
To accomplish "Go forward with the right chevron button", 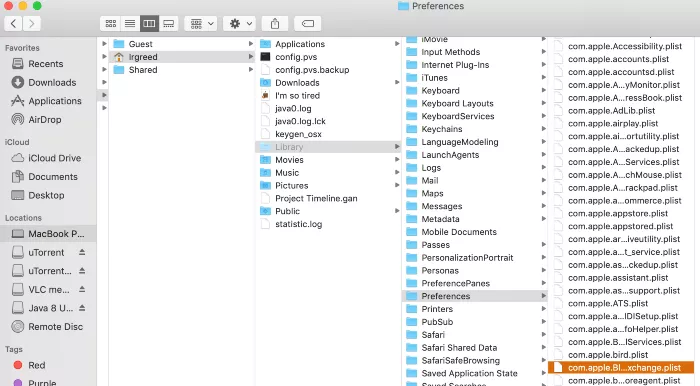I will (x=32, y=24).
